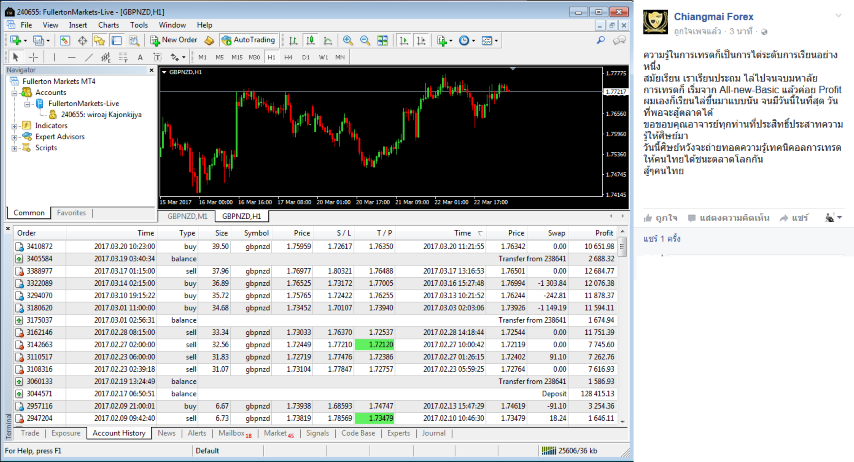Click the Facebook like button
This screenshot has width=854, height=462.
click(x=661, y=218)
